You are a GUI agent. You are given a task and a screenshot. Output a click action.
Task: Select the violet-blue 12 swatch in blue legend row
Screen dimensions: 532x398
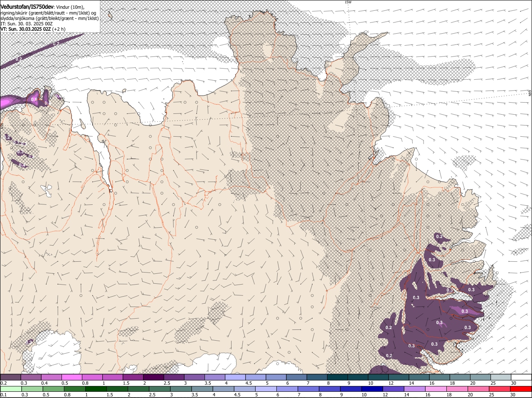tap(393, 389)
